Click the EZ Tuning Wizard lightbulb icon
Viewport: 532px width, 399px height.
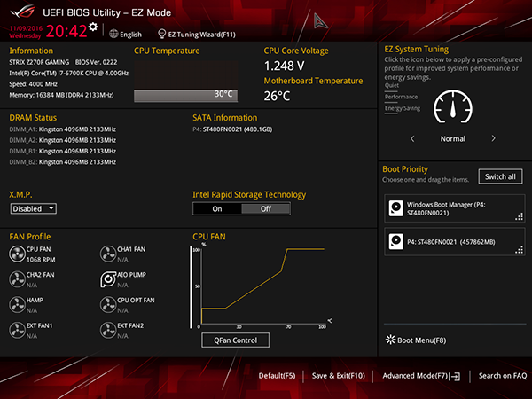point(162,34)
